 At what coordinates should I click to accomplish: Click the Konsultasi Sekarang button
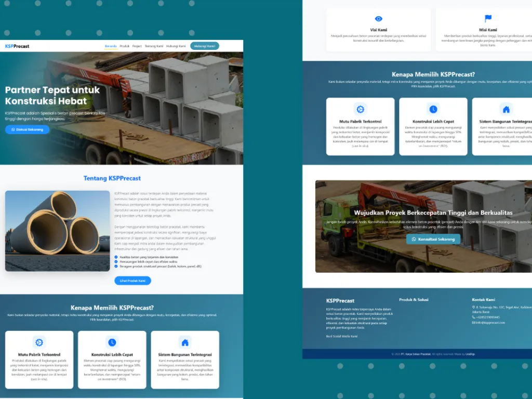tap(433, 239)
